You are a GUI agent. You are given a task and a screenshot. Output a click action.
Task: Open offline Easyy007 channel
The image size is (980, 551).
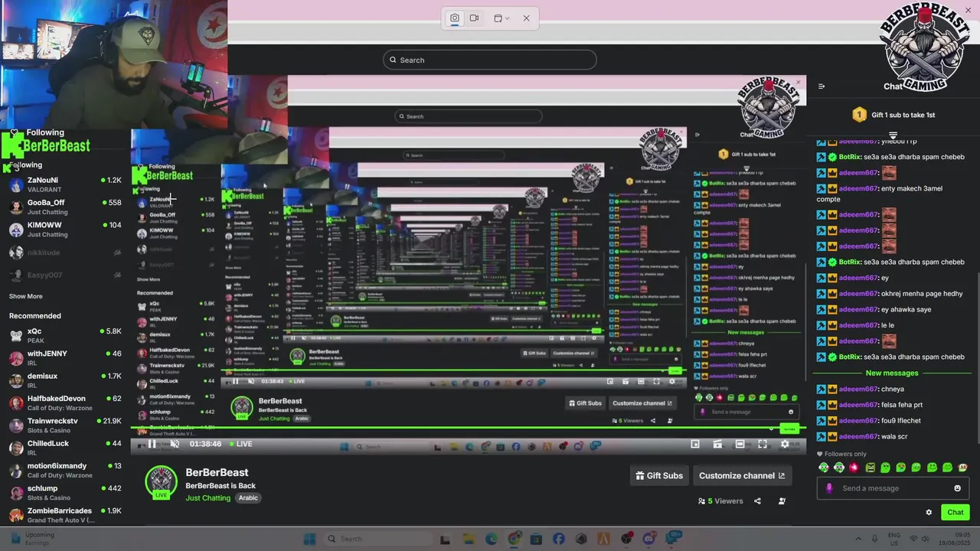[x=64, y=275]
